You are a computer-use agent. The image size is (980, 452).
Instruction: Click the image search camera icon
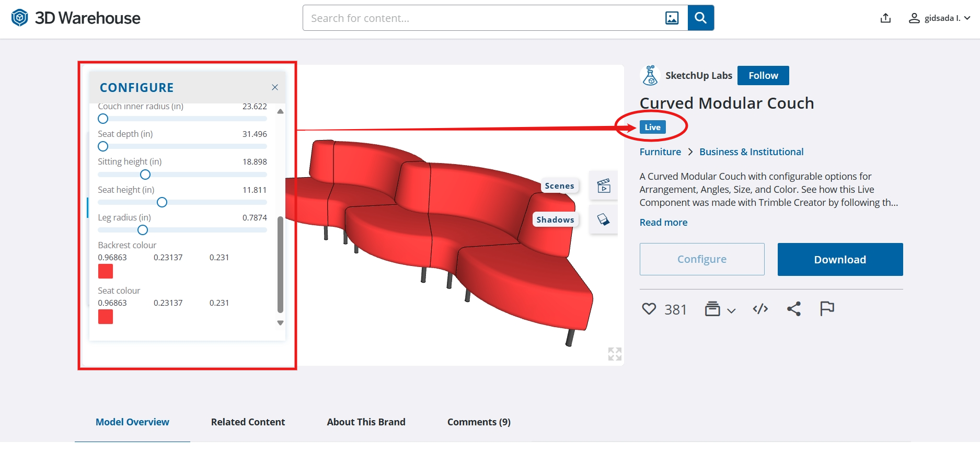(672, 18)
